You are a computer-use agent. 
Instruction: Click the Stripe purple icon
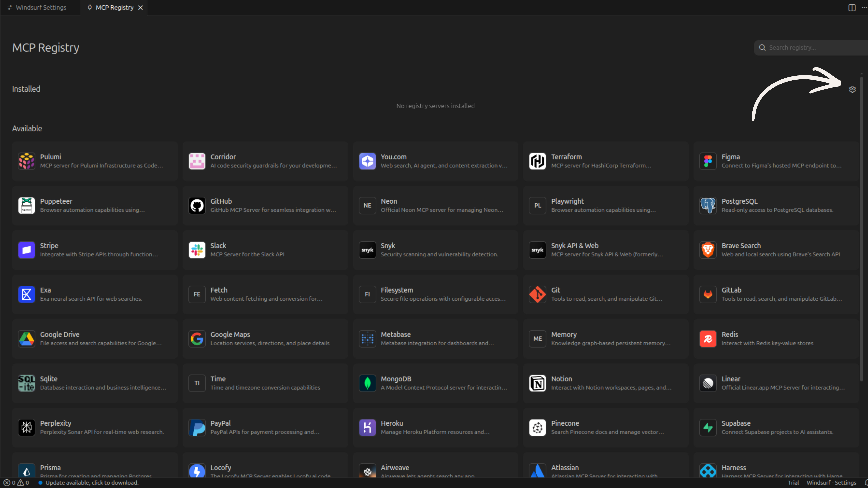point(27,250)
